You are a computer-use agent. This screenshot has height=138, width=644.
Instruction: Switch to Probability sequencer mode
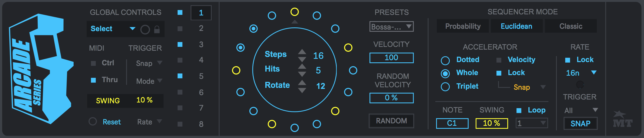tap(463, 26)
